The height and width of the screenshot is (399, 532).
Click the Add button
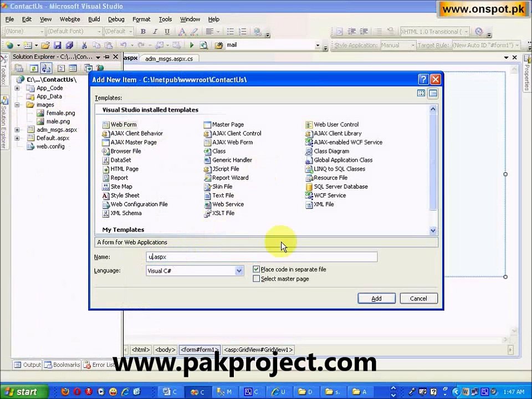376,298
